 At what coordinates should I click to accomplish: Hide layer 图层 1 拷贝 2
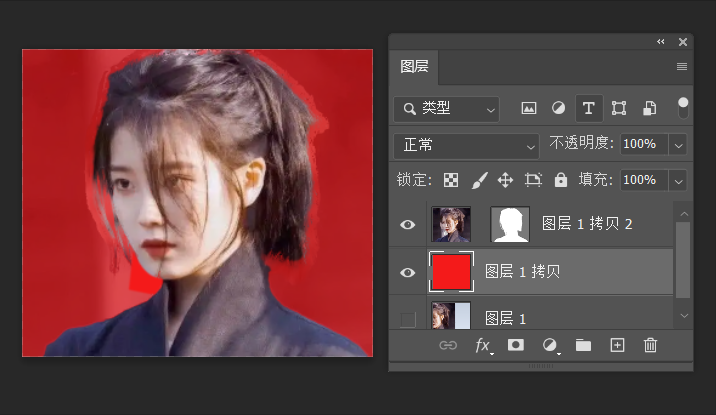tap(408, 225)
